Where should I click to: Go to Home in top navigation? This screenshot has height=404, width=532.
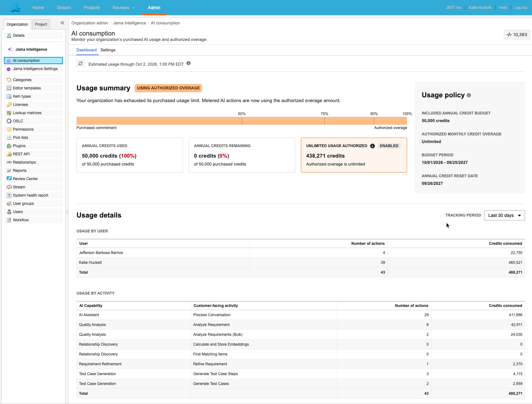click(x=38, y=8)
